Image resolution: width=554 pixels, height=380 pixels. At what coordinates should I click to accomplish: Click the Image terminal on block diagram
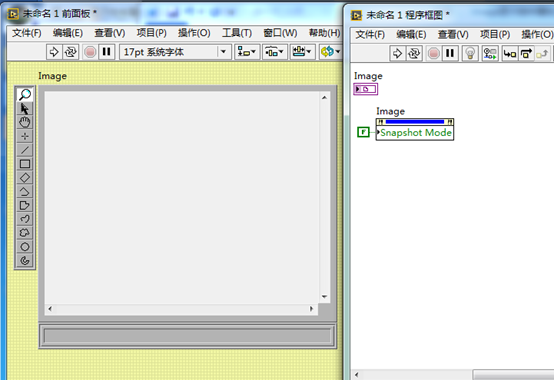coord(366,89)
